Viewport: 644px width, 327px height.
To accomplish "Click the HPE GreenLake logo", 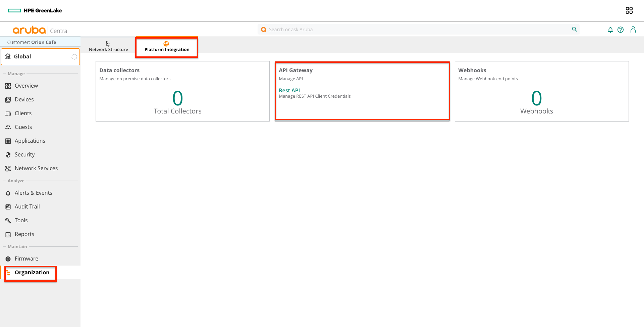I will [x=35, y=10].
